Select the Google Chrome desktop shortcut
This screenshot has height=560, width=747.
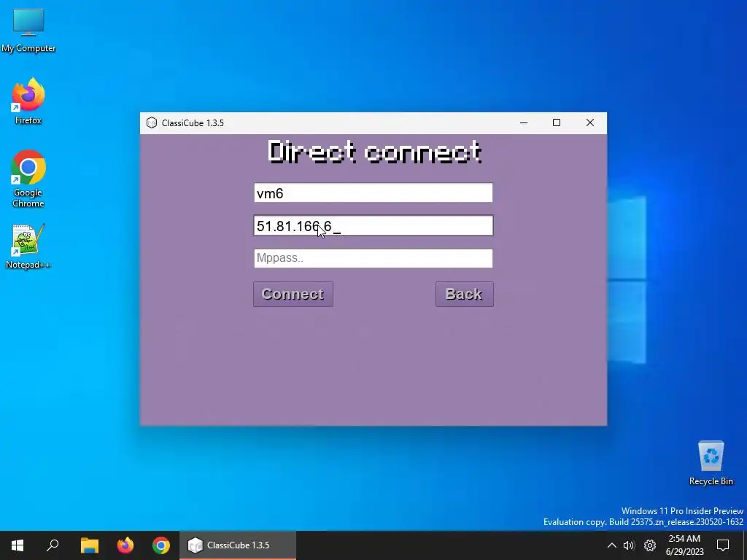coord(28,179)
